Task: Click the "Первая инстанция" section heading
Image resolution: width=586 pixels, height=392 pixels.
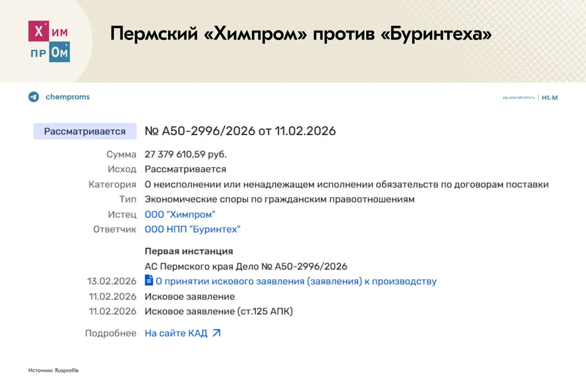Action: pyautogui.click(x=189, y=251)
